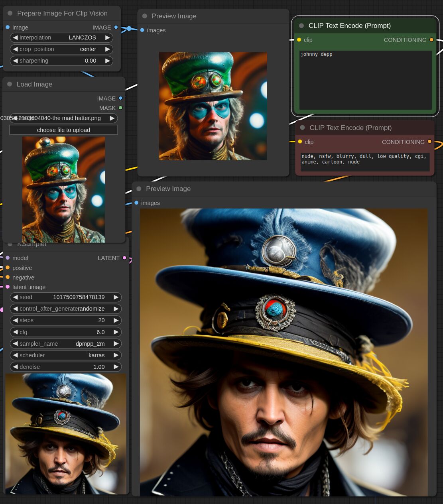Click the johnny depp prompt text box
Image resolution: width=443 pixels, height=504 pixels.
(365, 80)
